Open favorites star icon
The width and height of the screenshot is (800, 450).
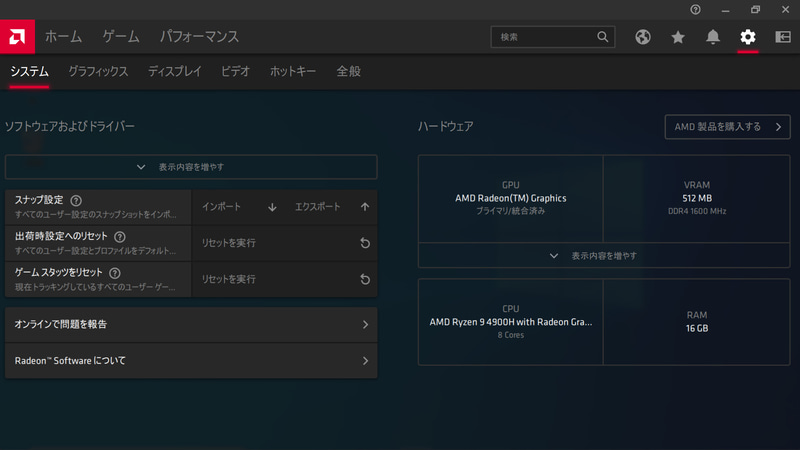(x=678, y=37)
